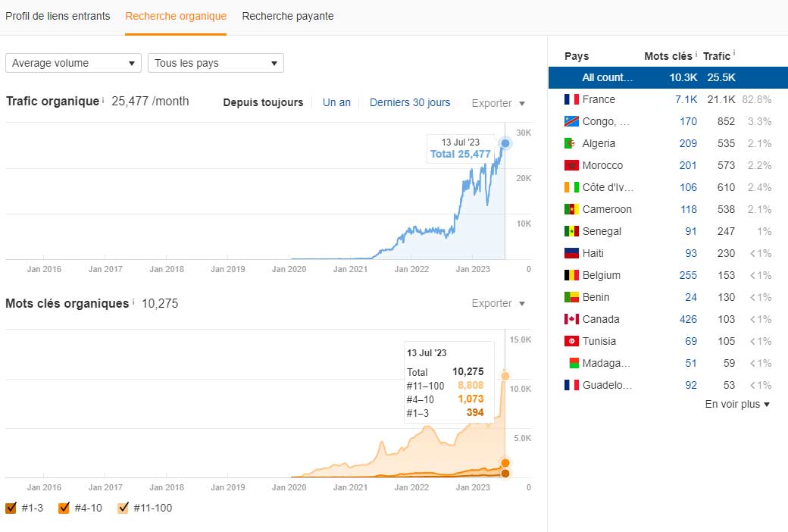The width and height of the screenshot is (788, 532).
Task: Click the Algeria flag icon
Action: click(571, 143)
